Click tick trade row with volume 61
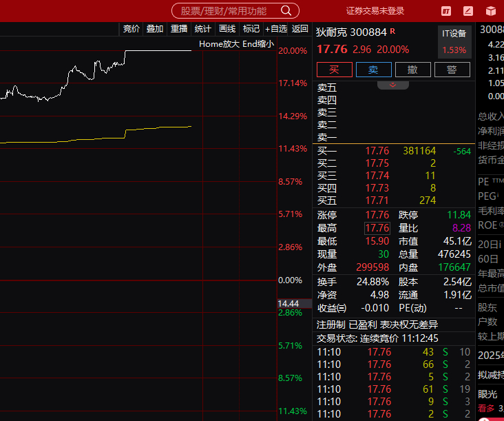This screenshot has width=504, height=421. pyautogui.click(x=394, y=389)
